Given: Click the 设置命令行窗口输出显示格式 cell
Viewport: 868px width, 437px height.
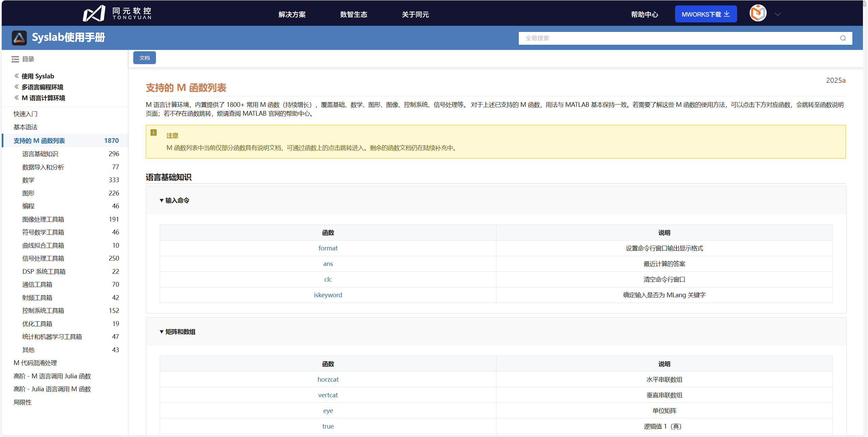Looking at the screenshot, I should click(664, 248).
